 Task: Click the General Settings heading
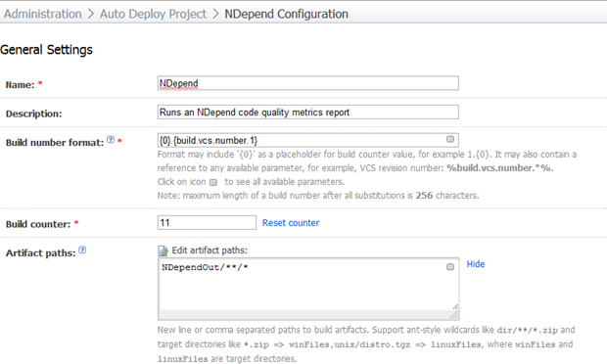(46, 50)
